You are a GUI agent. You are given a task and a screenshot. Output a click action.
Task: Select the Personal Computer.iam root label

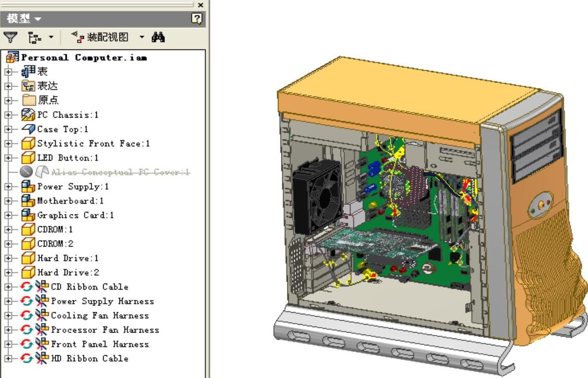84,57
